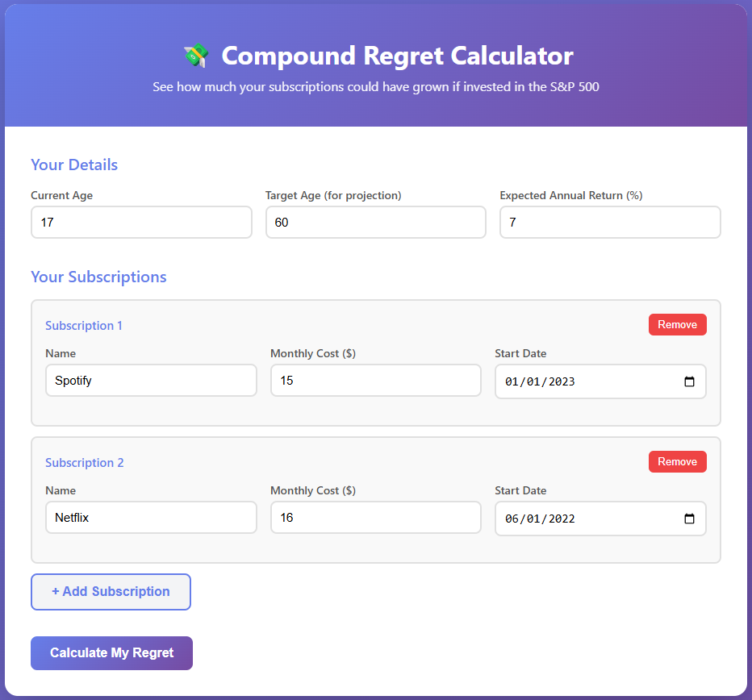The image size is (752, 700).
Task: Focus the Current Age field
Action: pos(141,223)
